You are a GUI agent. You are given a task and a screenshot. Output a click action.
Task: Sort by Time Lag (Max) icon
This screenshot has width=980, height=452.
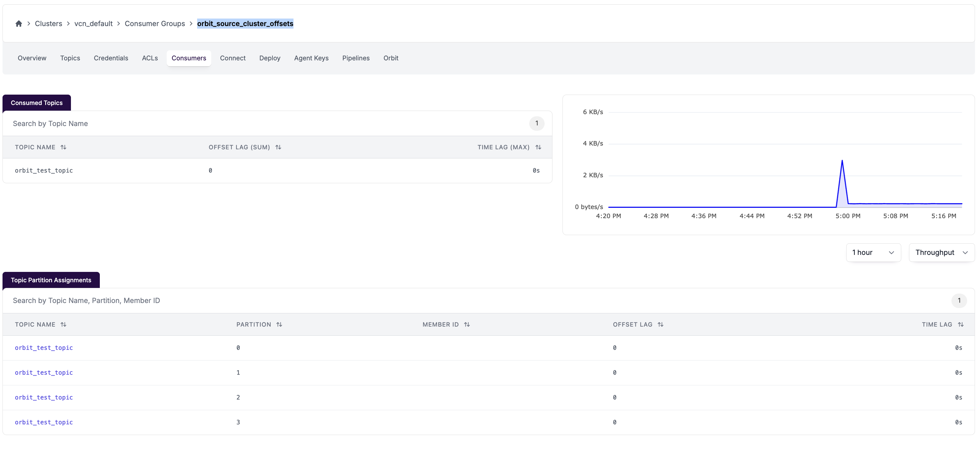tap(538, 147)
